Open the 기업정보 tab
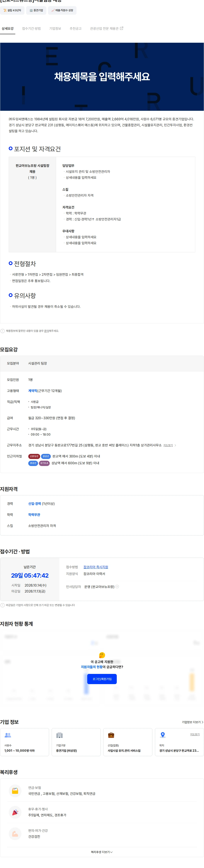Image resolution: width=204 pixels, height=868 pixels. 55,29
